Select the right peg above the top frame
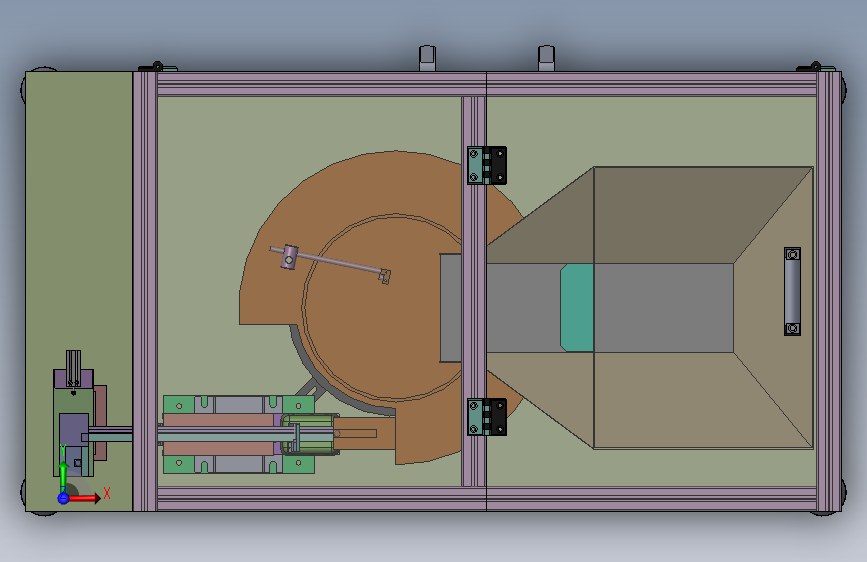867x562 pixels. point(546,58)
